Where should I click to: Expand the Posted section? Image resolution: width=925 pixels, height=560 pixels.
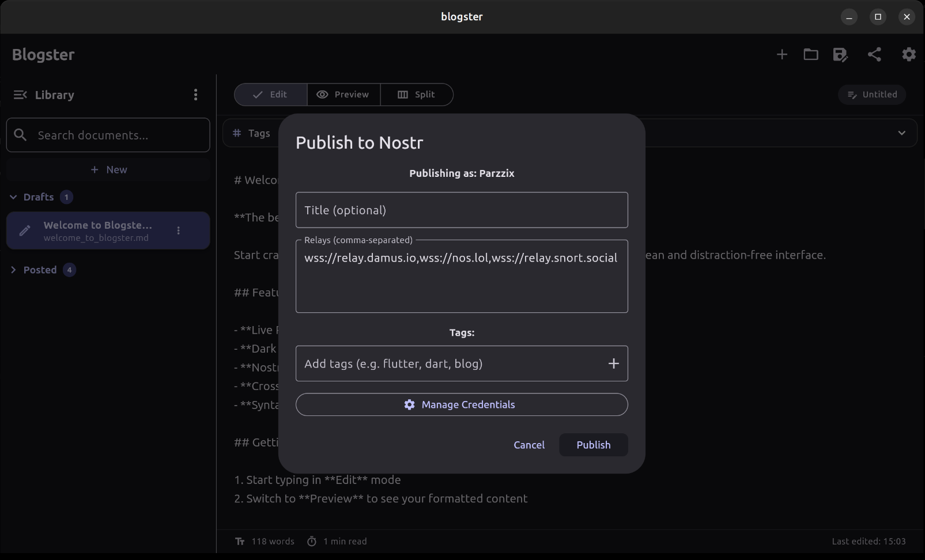coord(13,270)
